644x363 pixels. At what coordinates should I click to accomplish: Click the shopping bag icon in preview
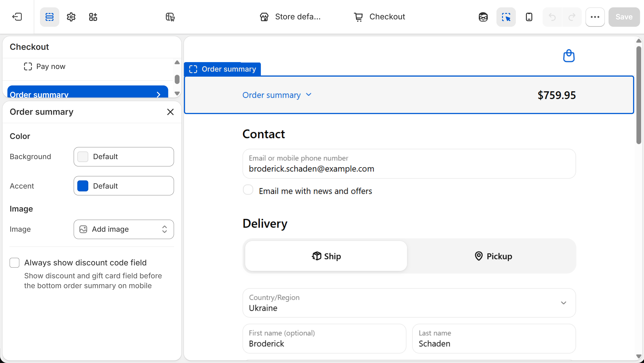click(569, 55)
